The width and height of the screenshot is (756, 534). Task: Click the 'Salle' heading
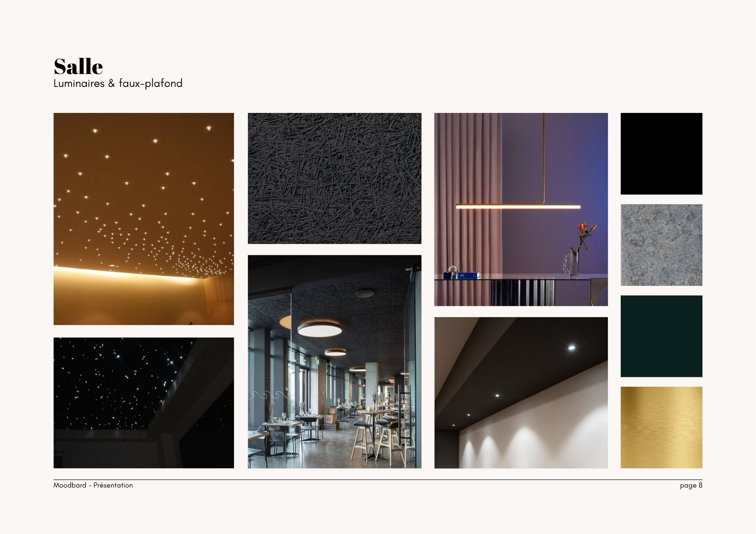[x=78, y=67]
